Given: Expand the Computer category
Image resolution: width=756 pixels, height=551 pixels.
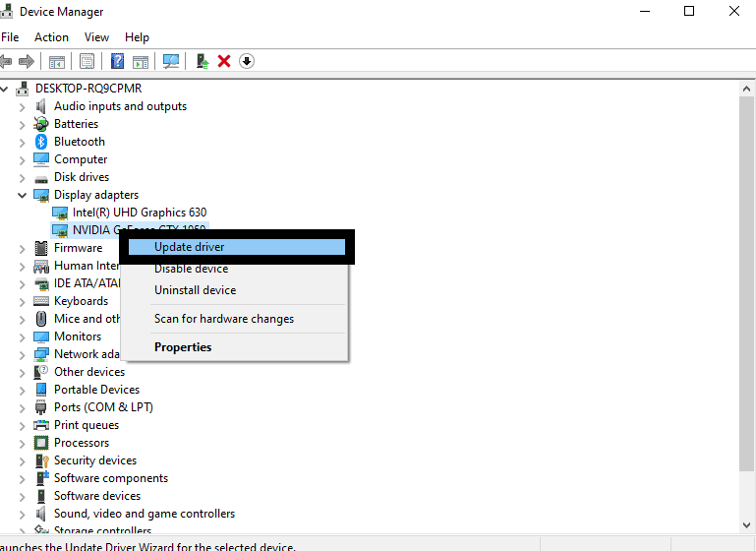Looking at the screenshot, I should pos(23,160).
